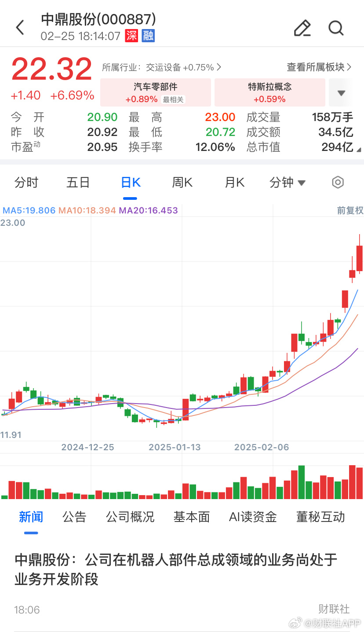Tap the 成交额 value 34.5亿
Image resolution: width=364 pixels, height=632 pixels.
(x=336, y=132)
